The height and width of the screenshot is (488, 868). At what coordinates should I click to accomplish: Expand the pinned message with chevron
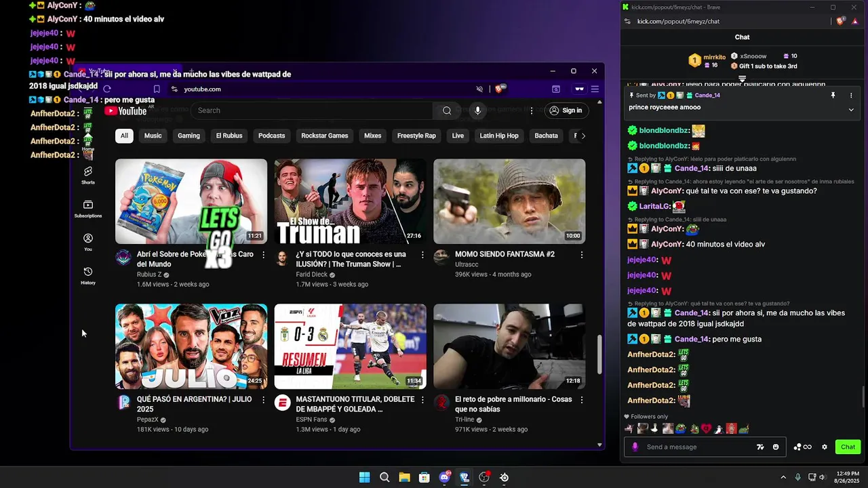click(x=851, y=109)
